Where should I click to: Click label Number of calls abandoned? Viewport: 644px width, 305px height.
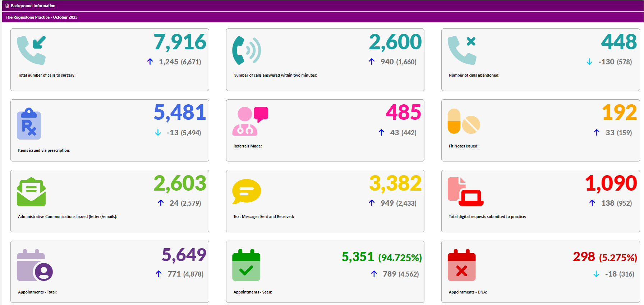point(474,75)
